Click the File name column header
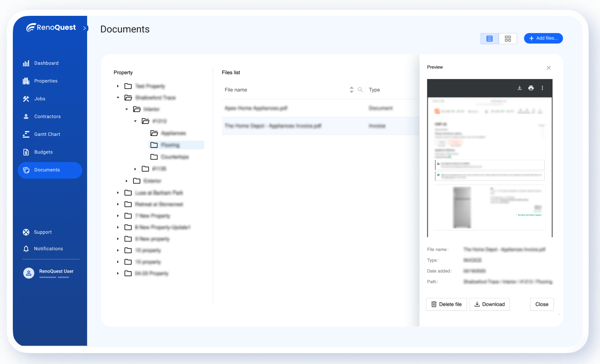Image resolution: width=600 pixels, height=364 pixels. 236,90
